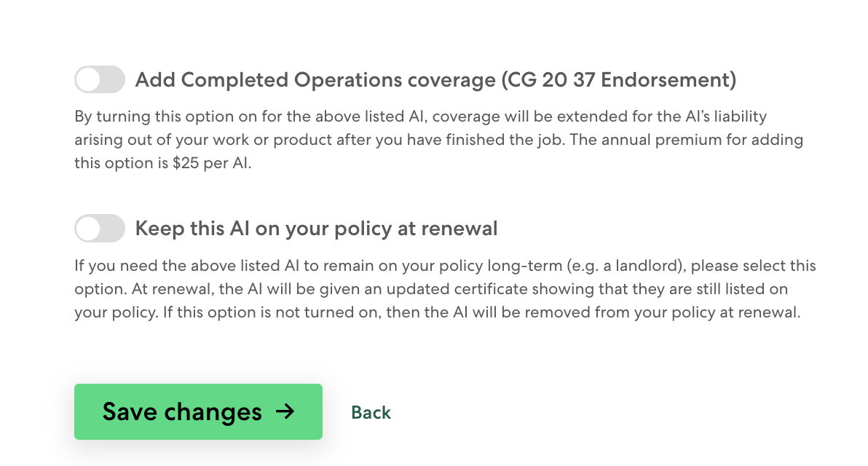Image resolution: width=868 pixels, height=466 pixels.
Task: Click the CG 20 37 Endorsement text
Action: [619, 79]
